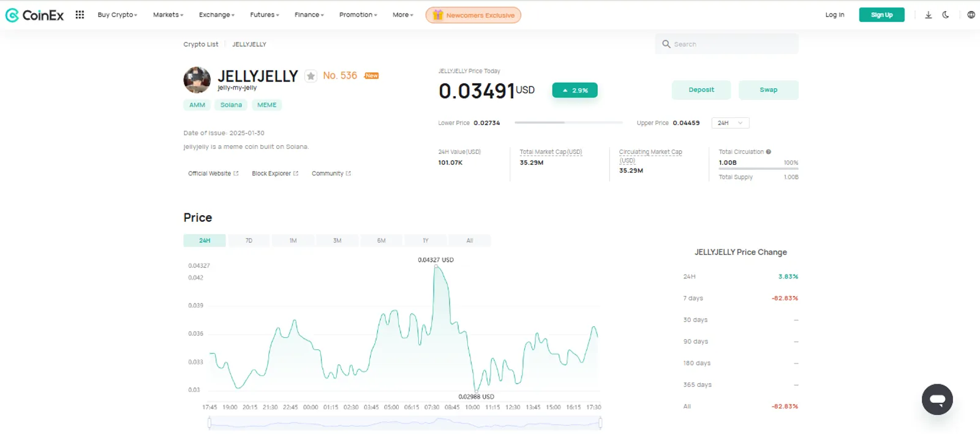The image size is (980, 434).
Task: Expand the Promotion menu
Action: [x=358, y=15]
